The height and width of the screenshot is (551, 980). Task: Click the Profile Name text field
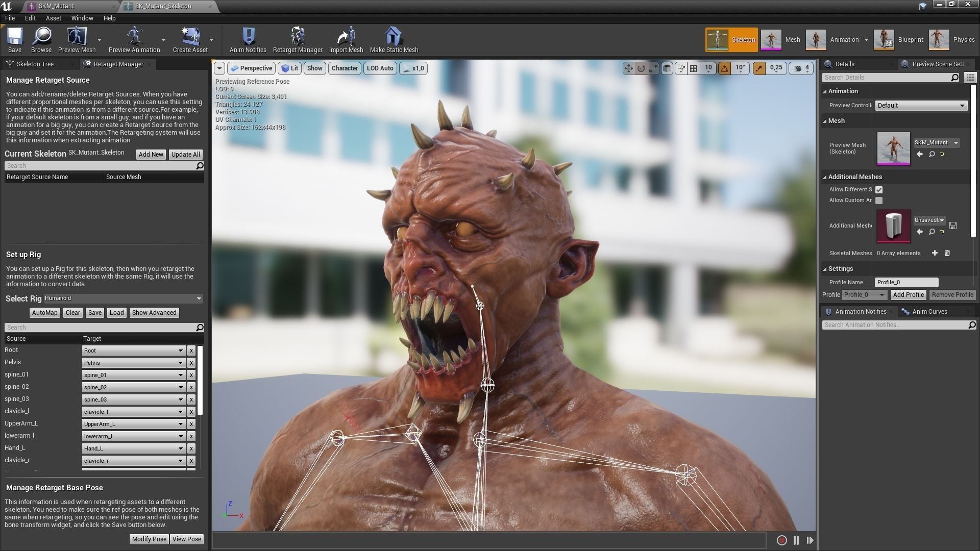[906, 282]
